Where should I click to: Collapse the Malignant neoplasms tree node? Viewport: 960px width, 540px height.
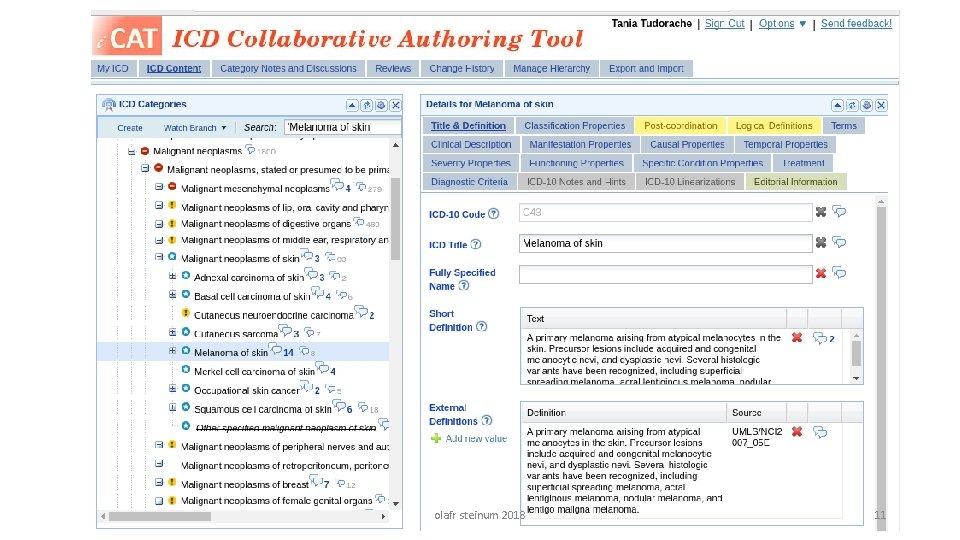click(131, 151)
